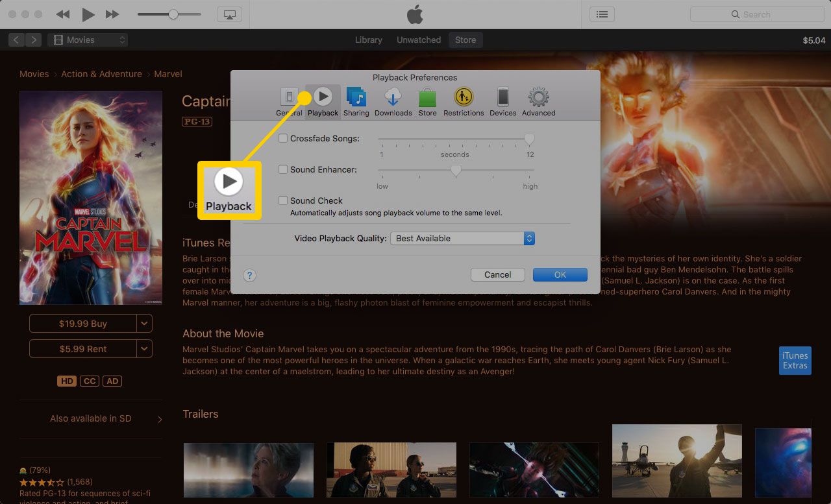This screenshot has height=504, width=831.
Task: Click the $5.04 account balance
Action: coord(814,40)
